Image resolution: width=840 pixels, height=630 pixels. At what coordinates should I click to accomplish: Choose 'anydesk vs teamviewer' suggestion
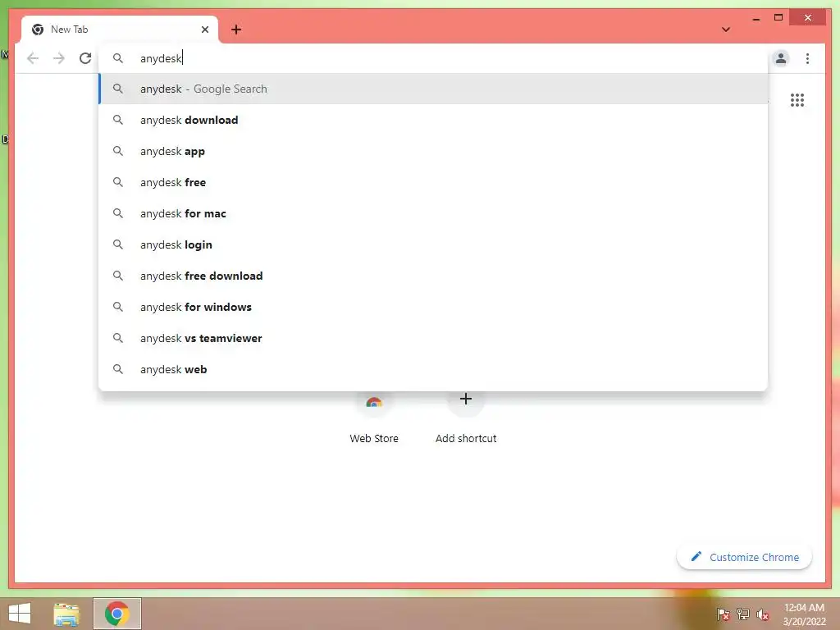pyautogui.click(x=433, y=338)
